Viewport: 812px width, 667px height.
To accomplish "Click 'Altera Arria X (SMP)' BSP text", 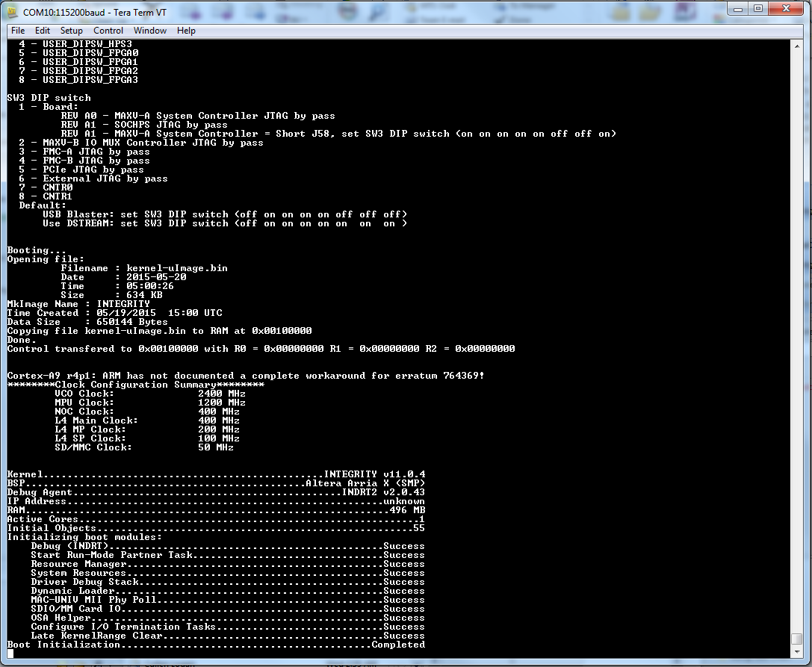I will 365,483.
